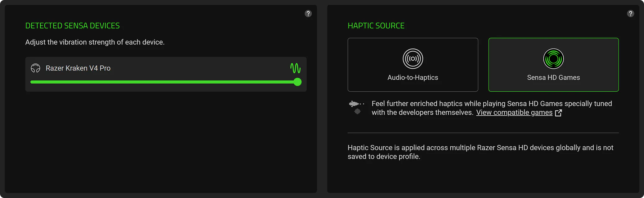Select Audio-to-Haptics as the haptic source
This screenshot has height=198, width=644.
[x=413, y=65]
